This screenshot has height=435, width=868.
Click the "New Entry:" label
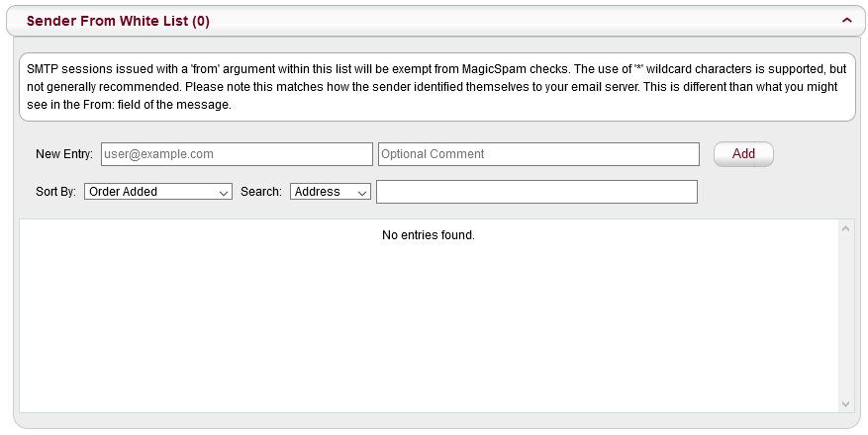coord(64,154)
